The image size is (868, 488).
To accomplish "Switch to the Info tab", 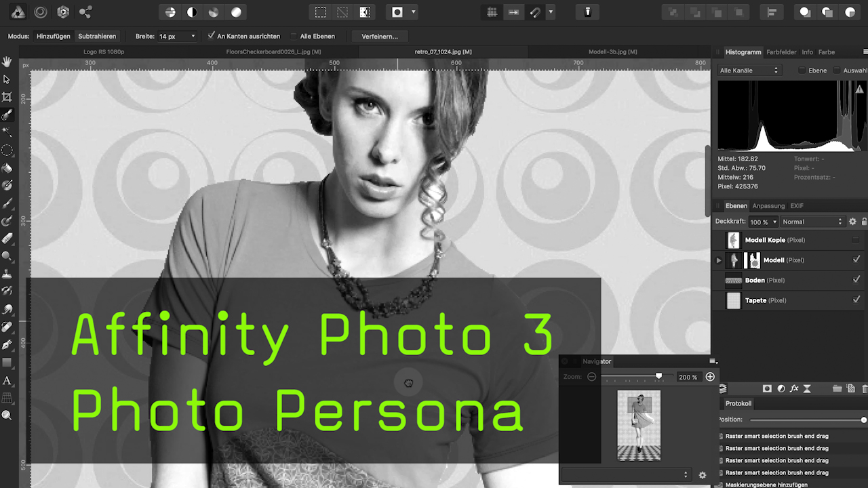I will pyautogui.click(x=807, y=52).
